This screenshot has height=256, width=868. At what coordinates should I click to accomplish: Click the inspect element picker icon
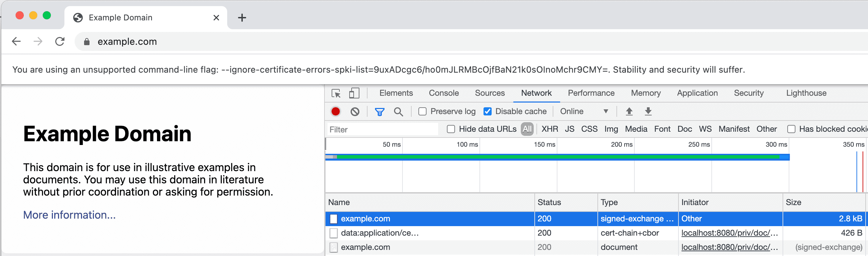[x=336, y=93]
